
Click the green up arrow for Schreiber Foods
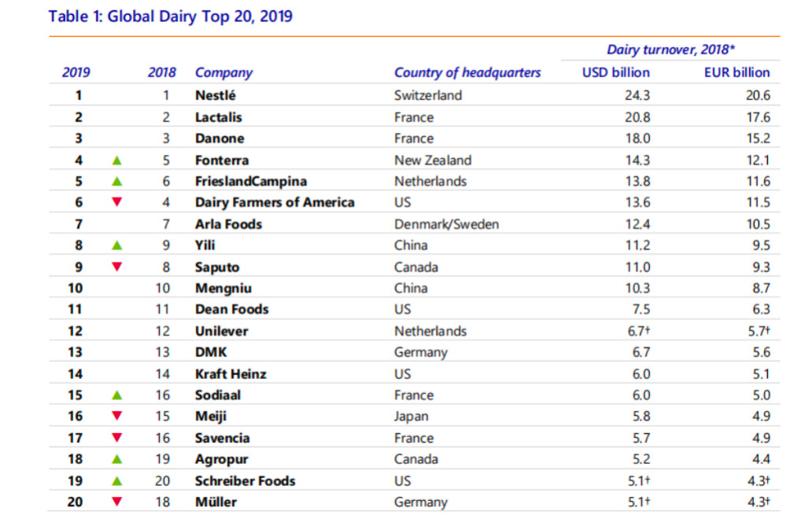pyautogui.click(x=117, y=480)
